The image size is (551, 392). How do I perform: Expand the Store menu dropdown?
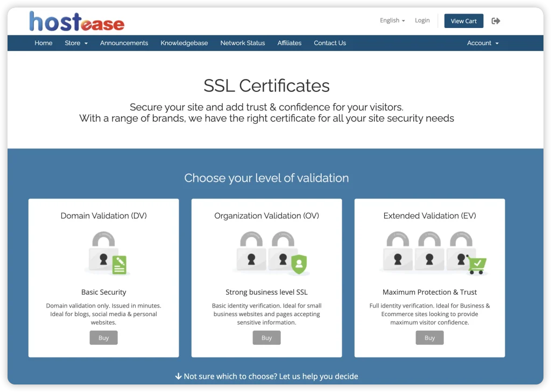click(76, 43)
